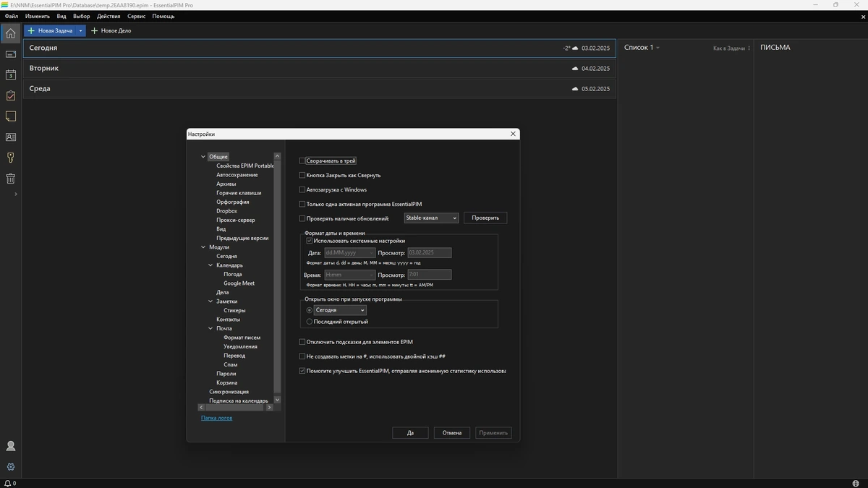Enable Отключить подсказки для элементов EPIM
Viewport: 868px width, 488px height.
[x=302, y=342]
